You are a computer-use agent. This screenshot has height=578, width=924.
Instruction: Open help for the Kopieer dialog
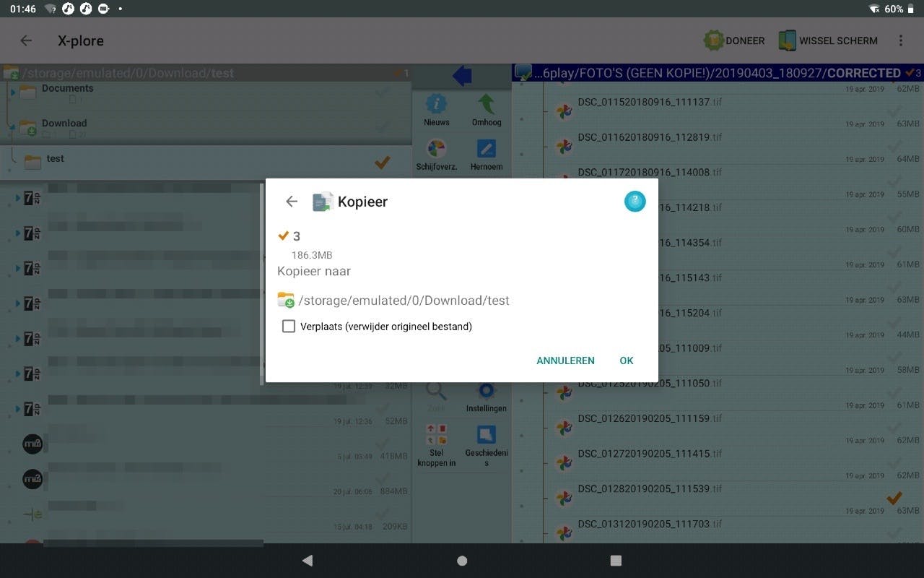click(635, 202)
